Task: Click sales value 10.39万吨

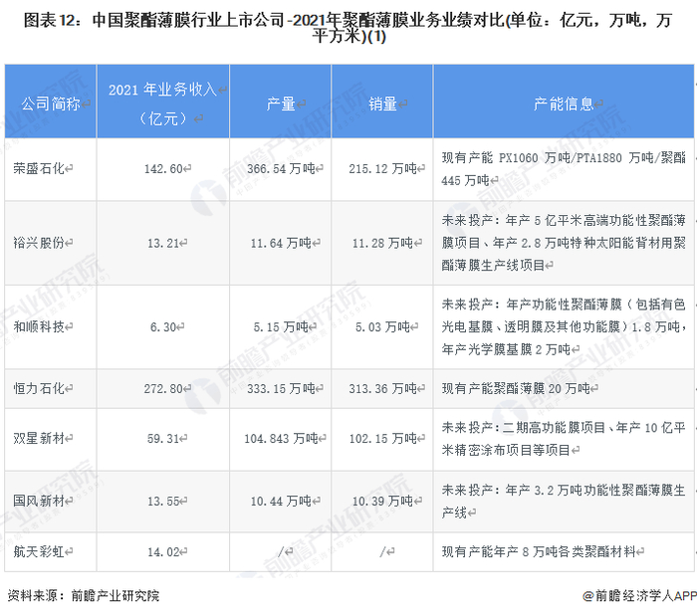Action: tap(382, 501)
